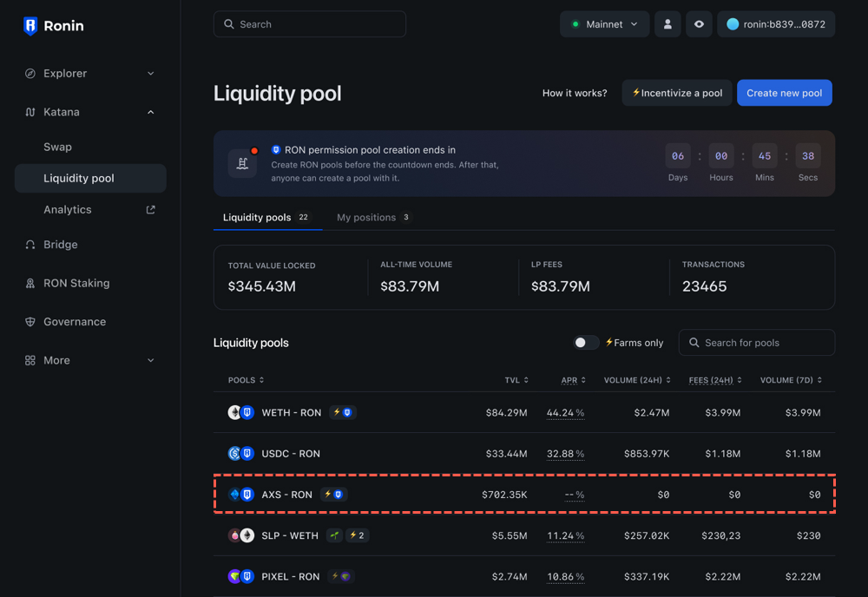Open the How it works link
This screenshot has width=868, height=597.
(x=574, y=92)
